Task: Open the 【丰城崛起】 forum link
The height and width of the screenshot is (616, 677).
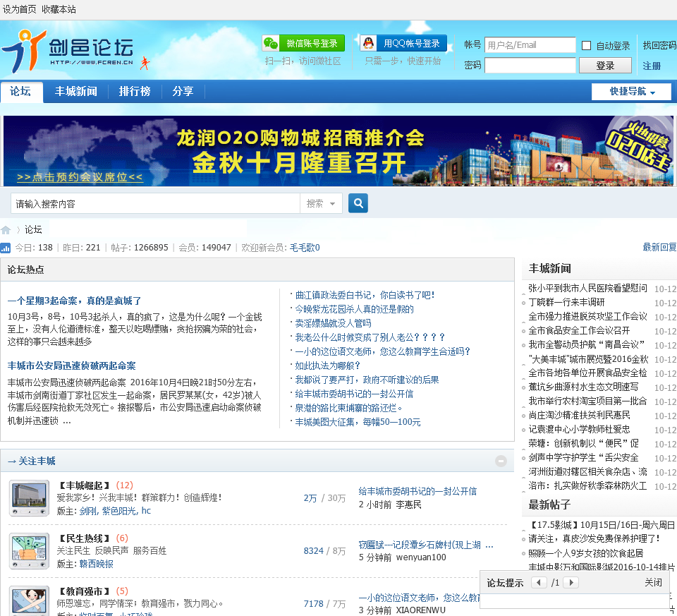Action: [85, 485]
